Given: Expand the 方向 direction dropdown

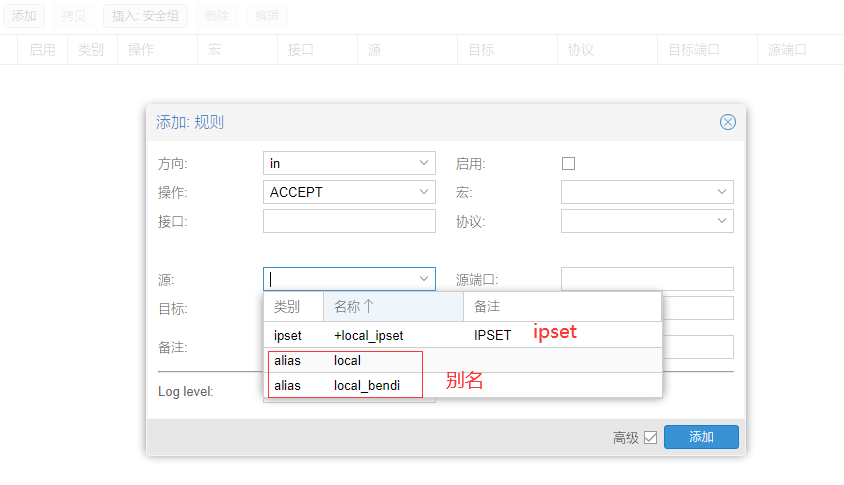Looking at the screenshot, I should pyautogui.click(x=424, y=163).
